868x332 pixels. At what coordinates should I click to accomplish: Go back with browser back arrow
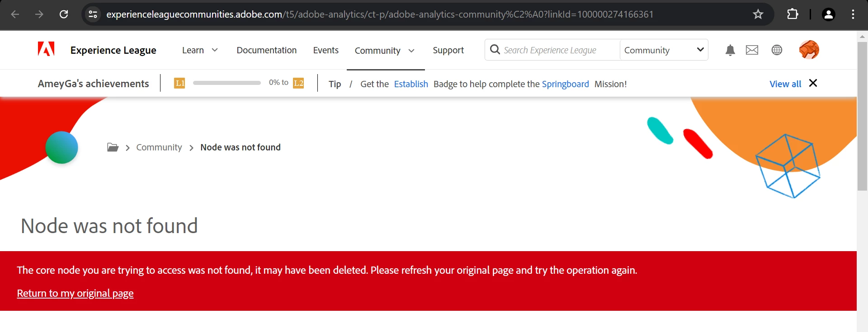coord(15,14)
